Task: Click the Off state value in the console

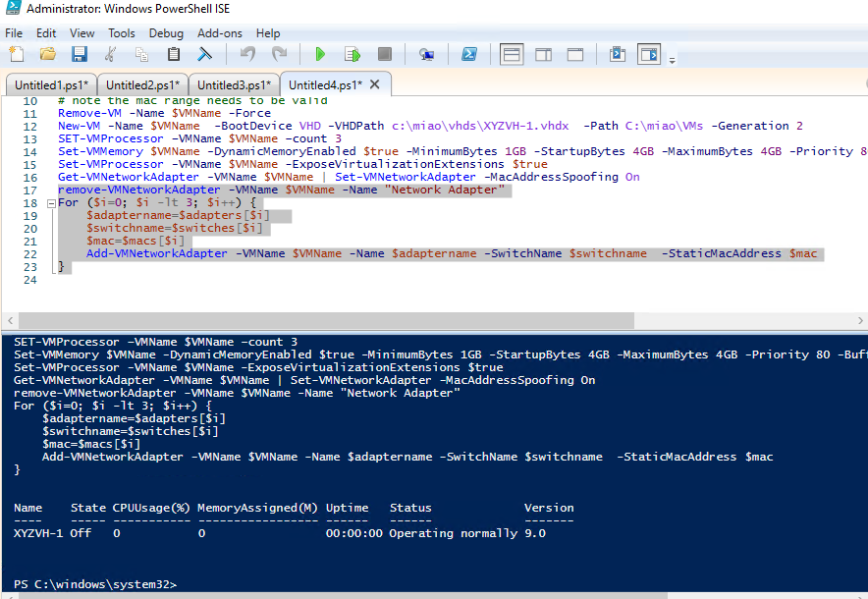Action: coord(81,533)
